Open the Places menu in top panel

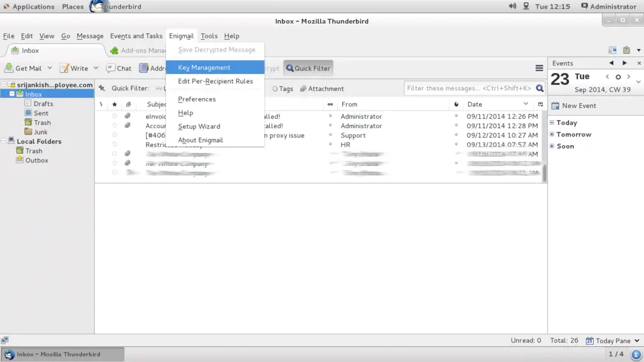pyautogui.click(x=73, y=6)
